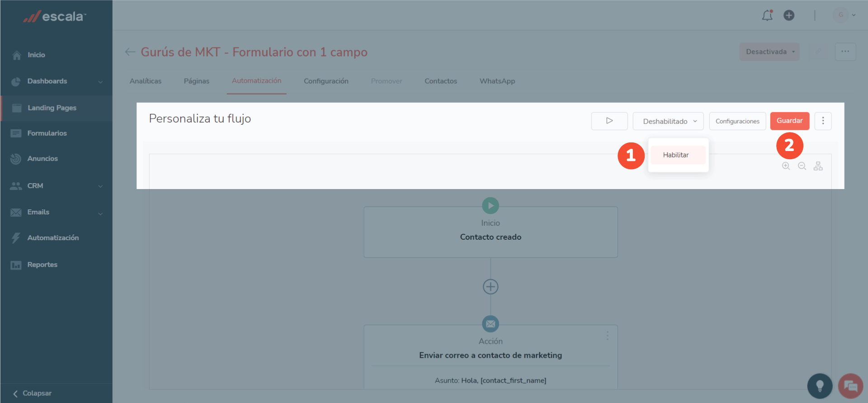
Task: Click the edit pencil next to Desactivada
Action: 818,52
